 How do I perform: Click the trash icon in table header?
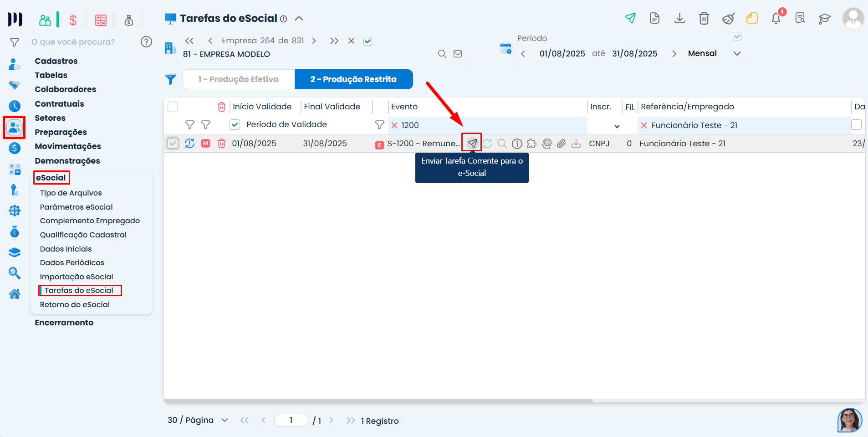(x=221, y=107)
